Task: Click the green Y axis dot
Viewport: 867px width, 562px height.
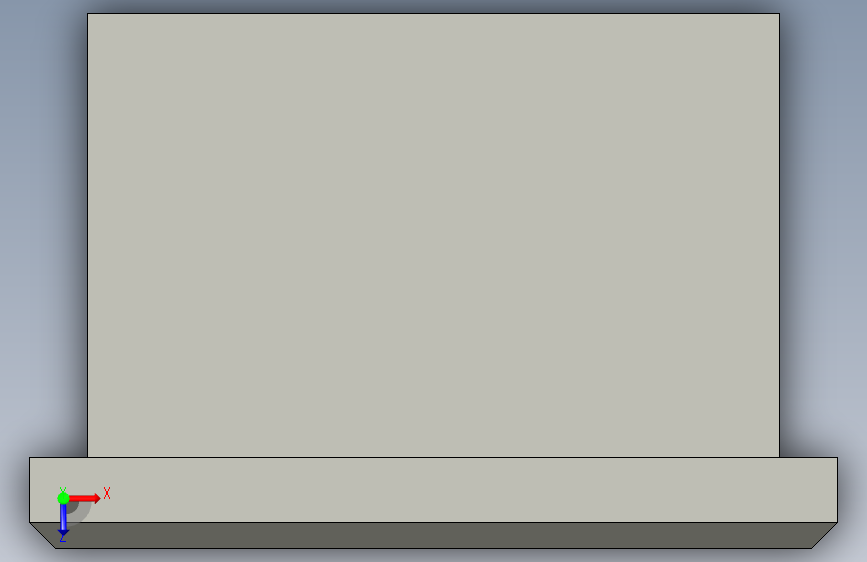Action: coord(63,498)
